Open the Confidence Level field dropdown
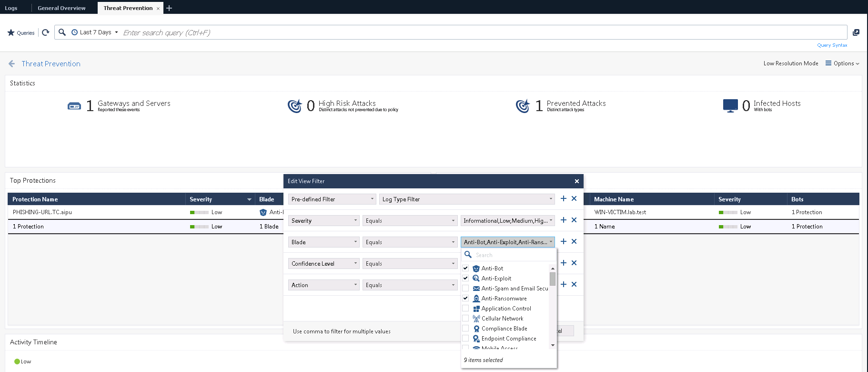This screenshot has height=372, width=868. pyautogui.click(x=324, y=264)
